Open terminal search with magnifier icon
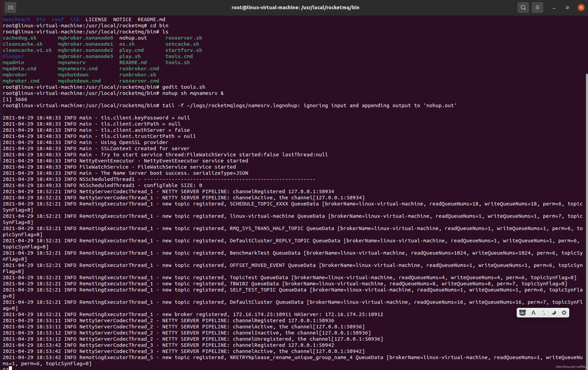Viewport: 588px width, 370px height. pyautogui.click(x=523, y=8)
